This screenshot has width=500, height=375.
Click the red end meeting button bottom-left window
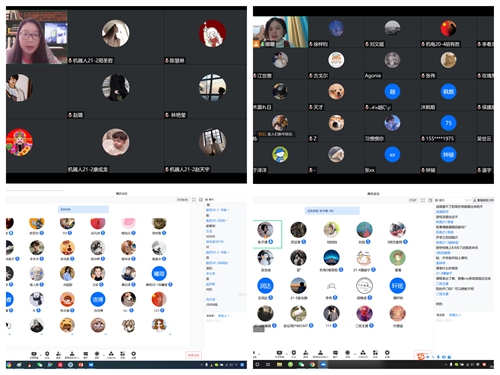click(x=193, y=355)
